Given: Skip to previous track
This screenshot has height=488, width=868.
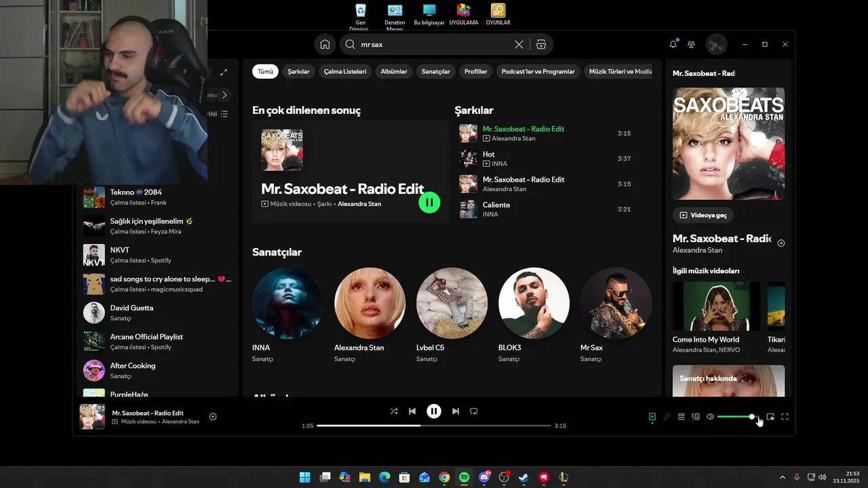Looking at the screenshot, I should point(412,411).
